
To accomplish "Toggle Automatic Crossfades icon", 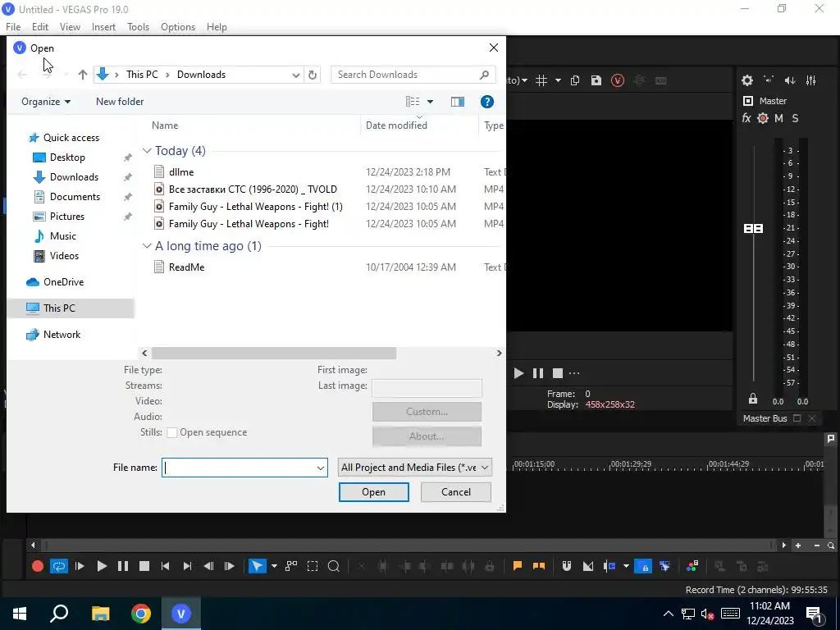I will pos(588,566).
